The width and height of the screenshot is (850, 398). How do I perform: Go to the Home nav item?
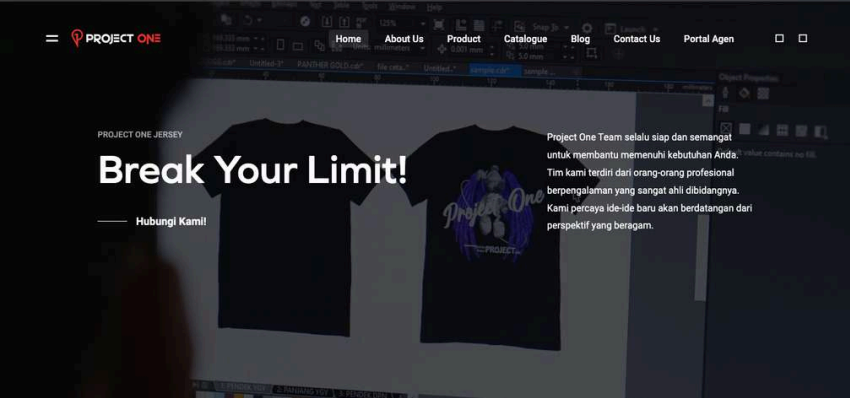coord(348,39)
